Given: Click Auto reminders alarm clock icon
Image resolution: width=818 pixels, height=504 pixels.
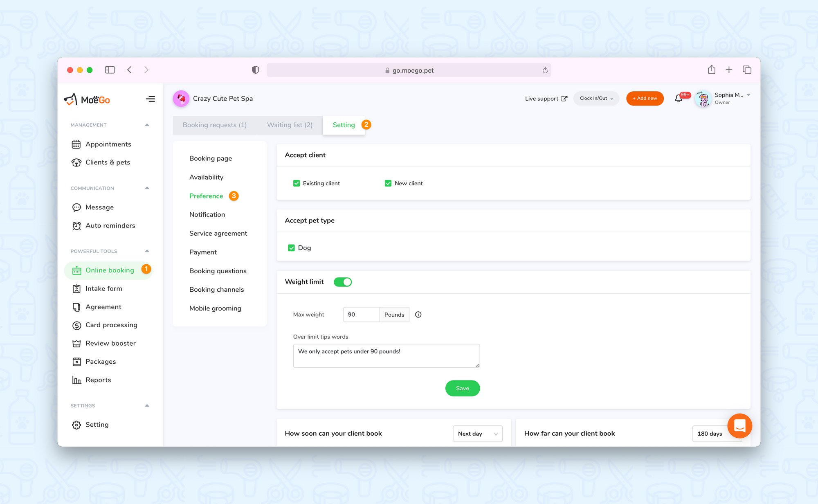Looking at the screenshot, I should pos(76,226).
